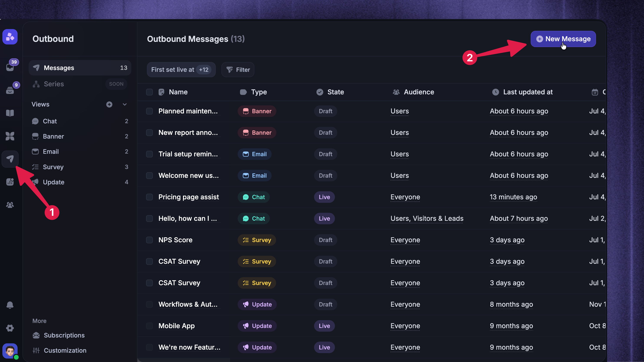Open the contacts people icon in sidebar
Screen dimensions: 644x362
point(10,205)
